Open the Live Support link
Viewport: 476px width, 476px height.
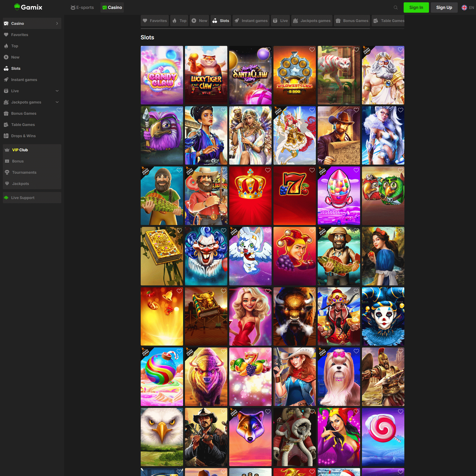(x=32, y=198)
